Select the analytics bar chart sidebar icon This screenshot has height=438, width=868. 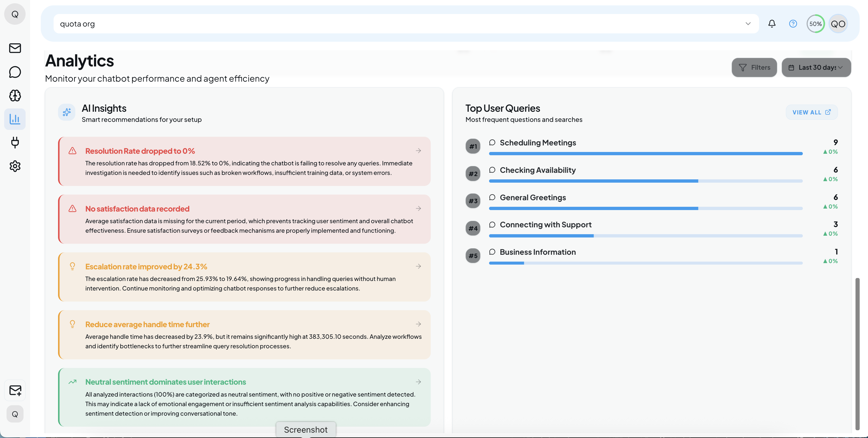coord(15,119)
